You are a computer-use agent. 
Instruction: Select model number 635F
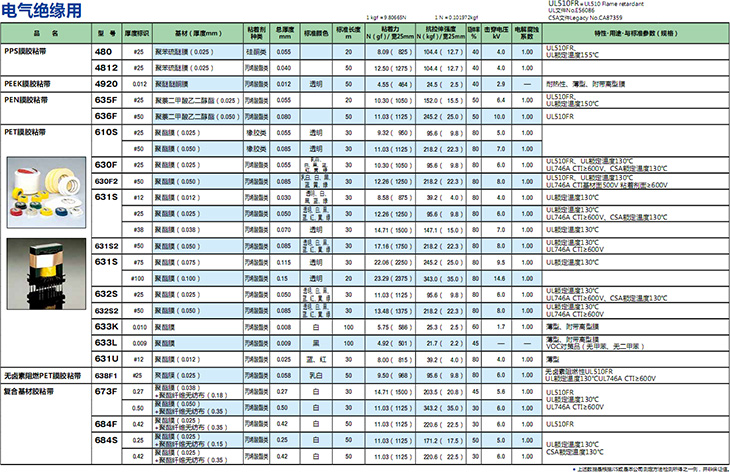pyautogui.click(x=106, y=100)
